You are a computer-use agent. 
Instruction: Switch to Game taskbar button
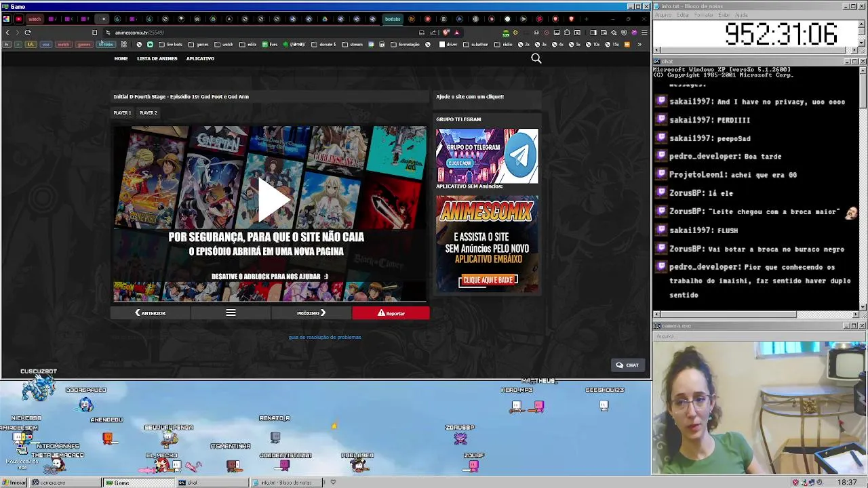(138, 483)
